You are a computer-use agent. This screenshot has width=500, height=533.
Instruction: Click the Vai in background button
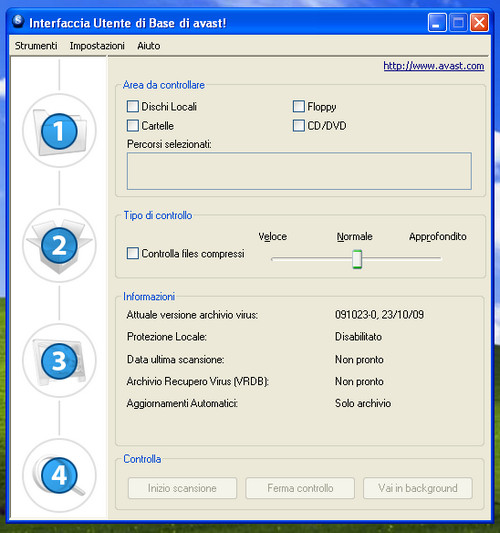(418, 488)
